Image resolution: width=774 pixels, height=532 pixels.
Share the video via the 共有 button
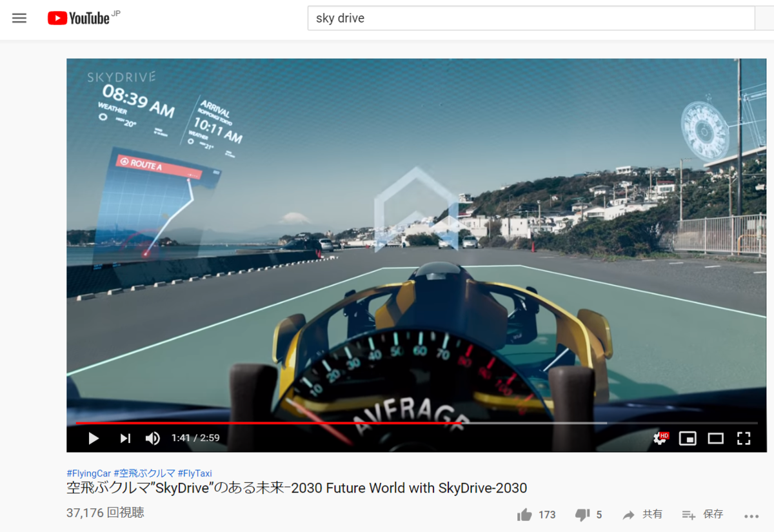pos(642,515)
